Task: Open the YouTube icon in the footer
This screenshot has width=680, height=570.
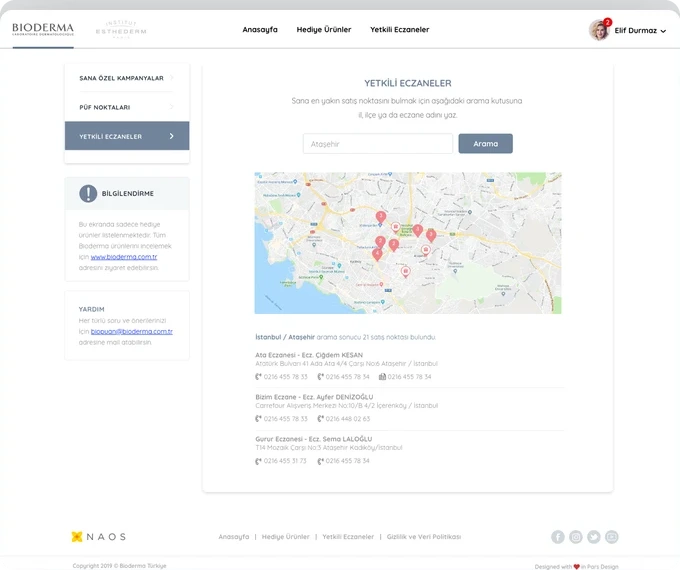Action: (611, 537)
